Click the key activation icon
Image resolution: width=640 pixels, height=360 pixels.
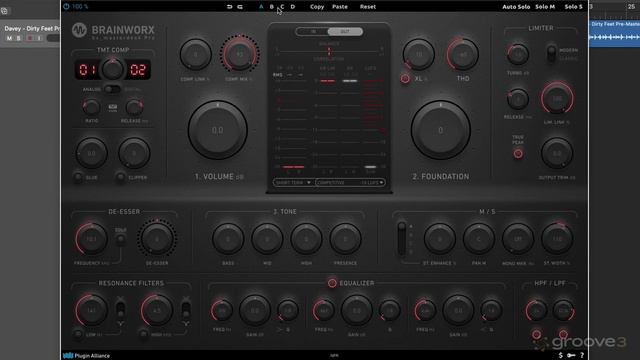coord(571,356)
